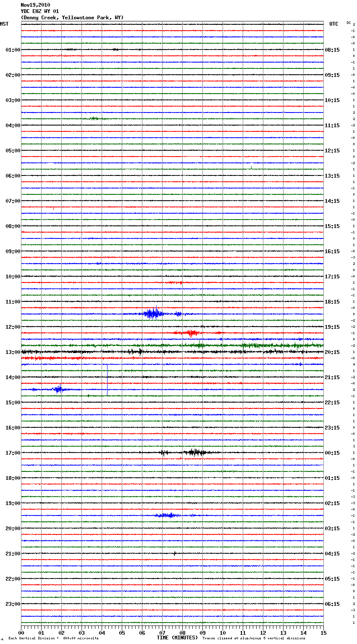Screen dimensions: 357x644
Task: Click the blue seismic burst after 14:00
Action: coord(58,390)
